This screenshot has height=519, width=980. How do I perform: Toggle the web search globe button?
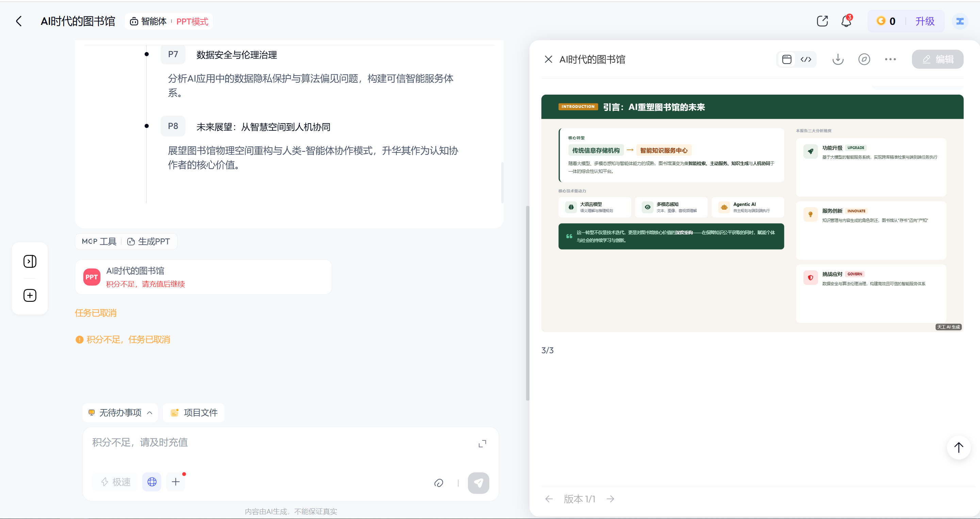point(152,482)
